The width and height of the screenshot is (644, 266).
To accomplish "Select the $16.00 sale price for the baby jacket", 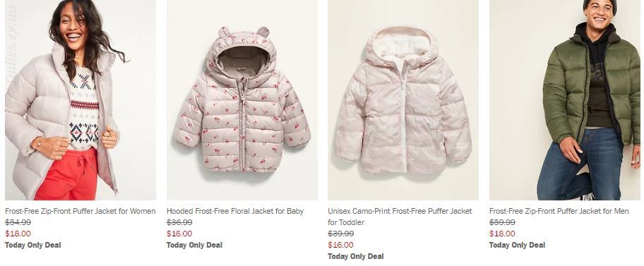I will coord(179,234).
